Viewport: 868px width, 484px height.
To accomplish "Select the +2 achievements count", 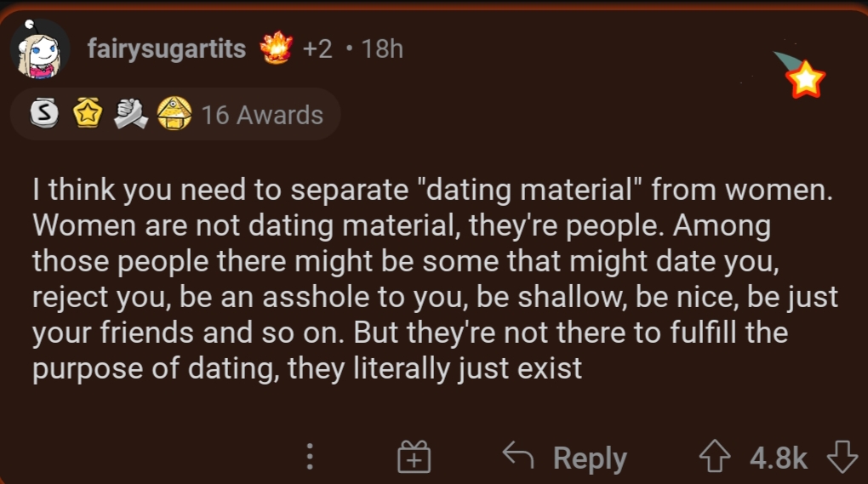I will click(317, 48).
